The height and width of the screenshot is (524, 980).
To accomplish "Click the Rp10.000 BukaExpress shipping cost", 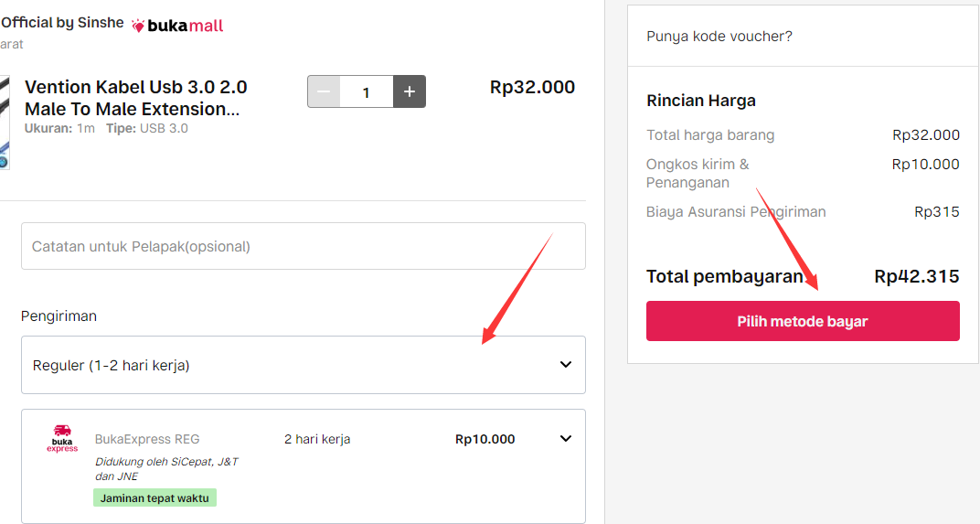I will [x=485, y=439].
